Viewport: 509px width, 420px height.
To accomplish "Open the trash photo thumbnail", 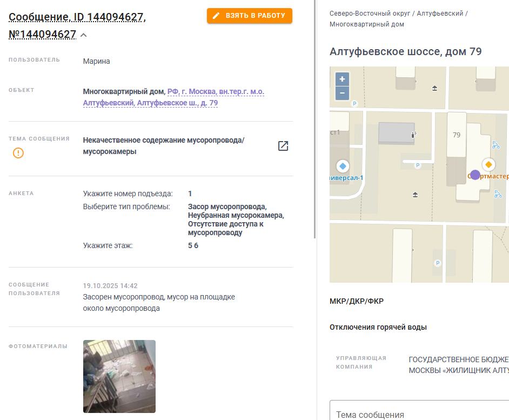I will 119,376.
